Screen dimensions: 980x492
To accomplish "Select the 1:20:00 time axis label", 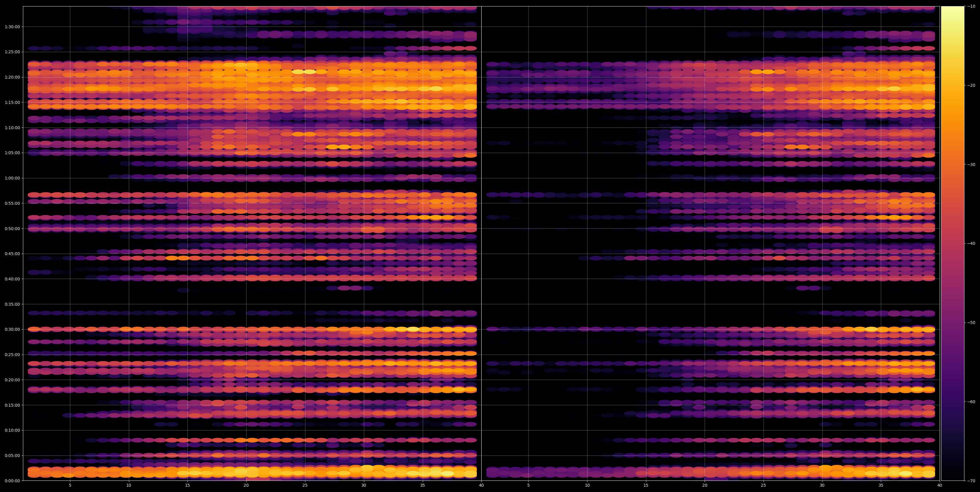I will point(12,77).
